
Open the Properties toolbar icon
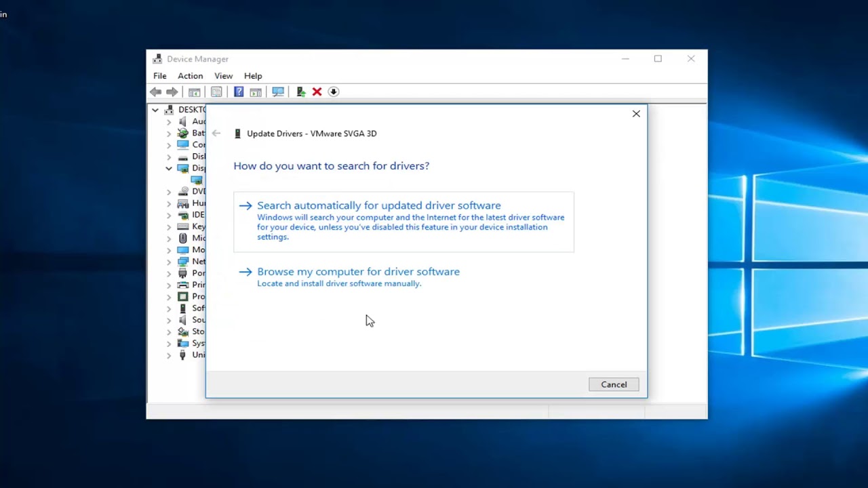tap(216, 91)
